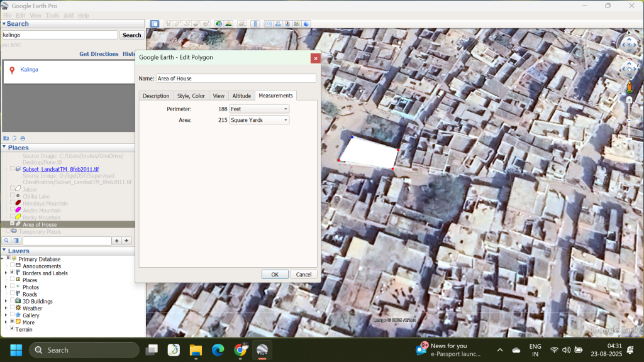
Task: Open the Tools menu
Action: click(x=52, y=15)
